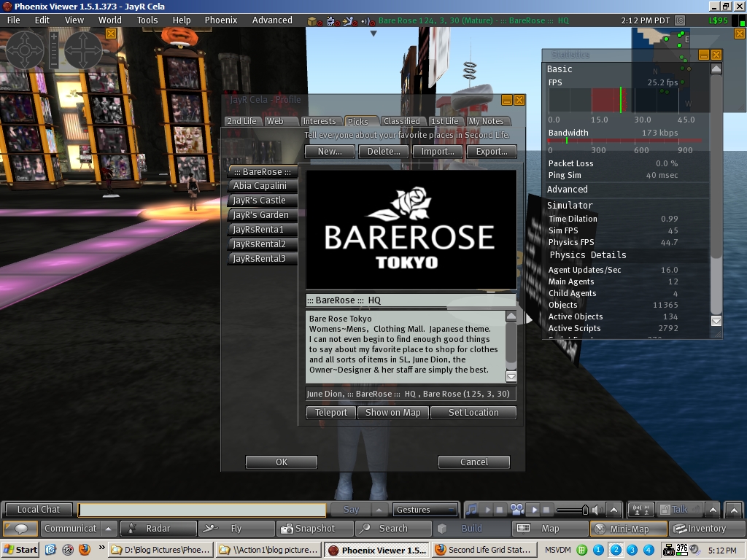The height and width of the screenshot is (560, 747).
Task: Close the Statistics window
Action: pyautogui.click(x=716, y=55)
